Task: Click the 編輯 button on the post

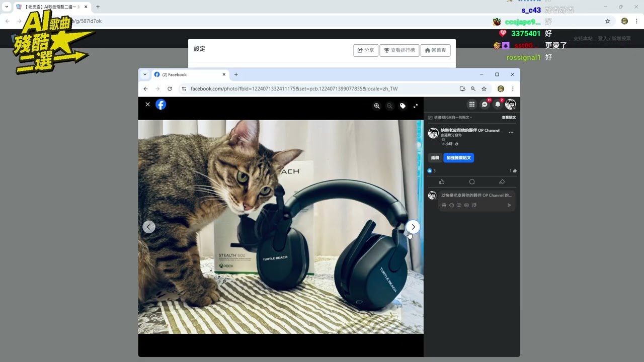Action: pos(435,158)
